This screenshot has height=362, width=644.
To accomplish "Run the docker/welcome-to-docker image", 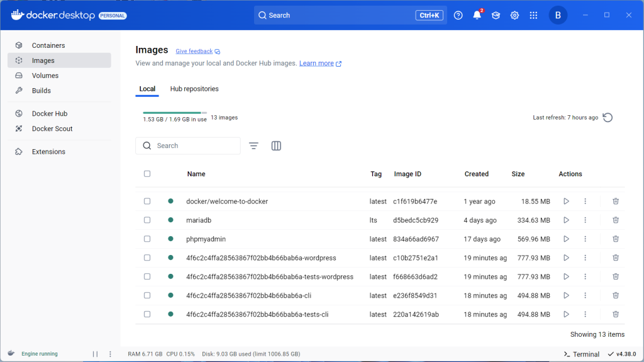I will [x=566, y=201].
